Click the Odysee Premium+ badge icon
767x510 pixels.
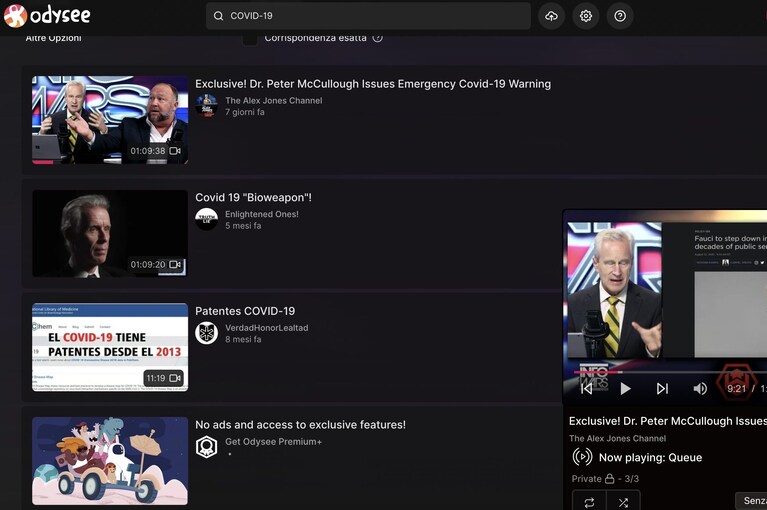(206, 446)
